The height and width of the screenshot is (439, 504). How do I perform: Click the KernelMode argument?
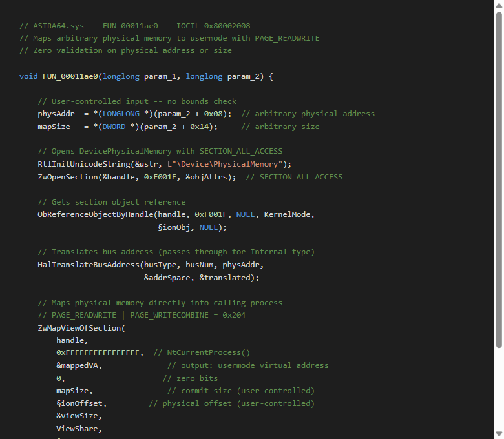coord(287,214)
